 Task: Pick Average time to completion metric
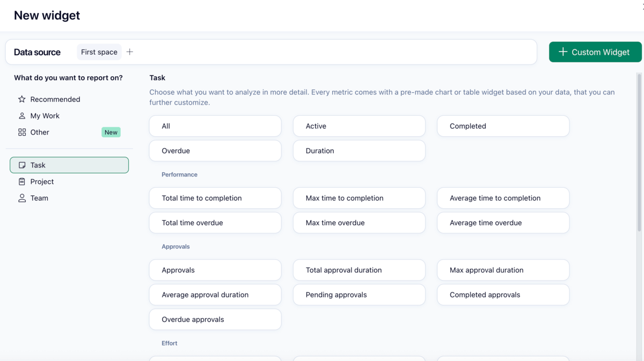click(x=503, y=198)
